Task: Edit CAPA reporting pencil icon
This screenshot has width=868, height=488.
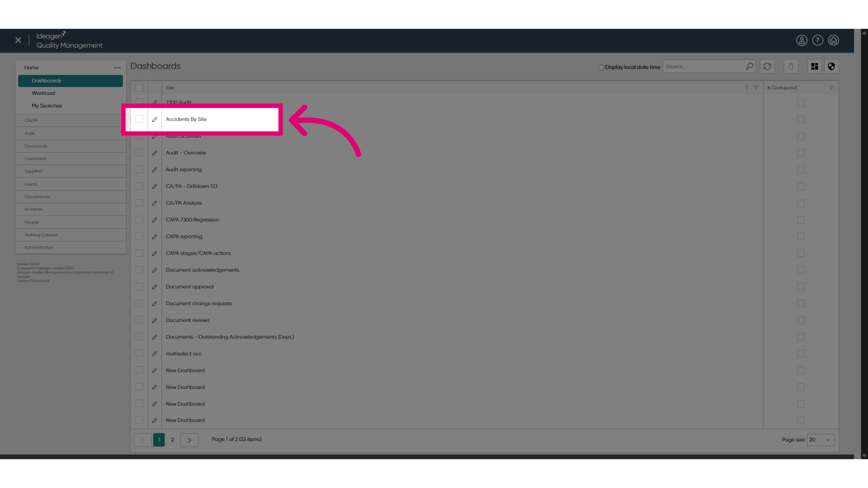Action: (155, 236)
